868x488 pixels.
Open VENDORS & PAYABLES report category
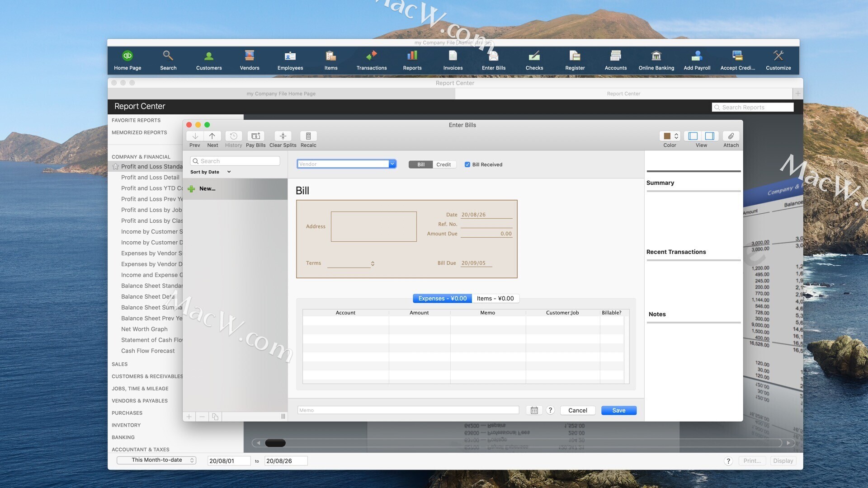point(140,401)
